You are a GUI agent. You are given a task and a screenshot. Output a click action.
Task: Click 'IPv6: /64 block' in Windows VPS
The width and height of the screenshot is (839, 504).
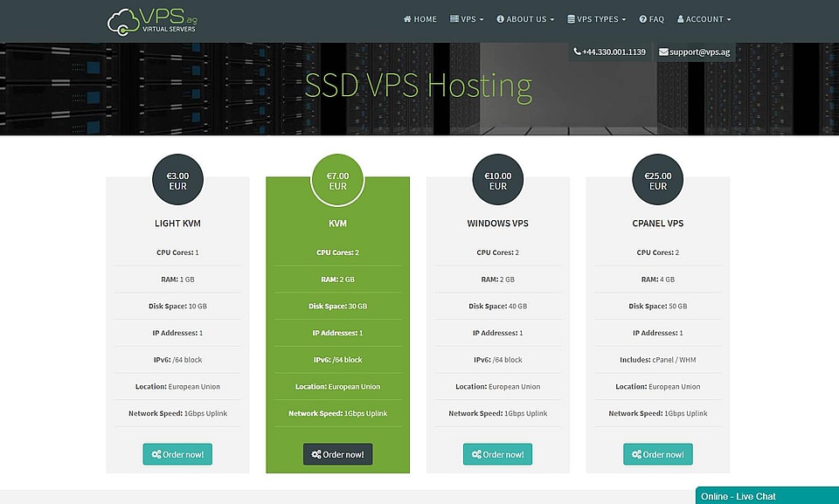497,360
